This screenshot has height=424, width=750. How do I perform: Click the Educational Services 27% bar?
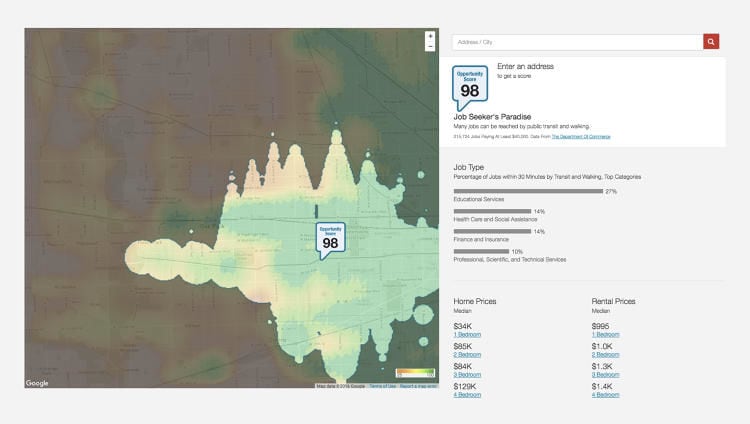point(528,191)
